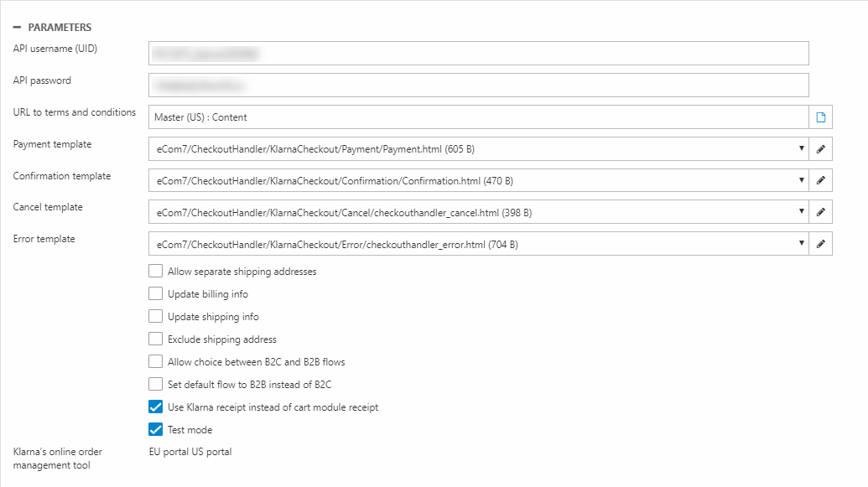Collapse the Parameters section

pyautogui.click(x=17, y=28)
